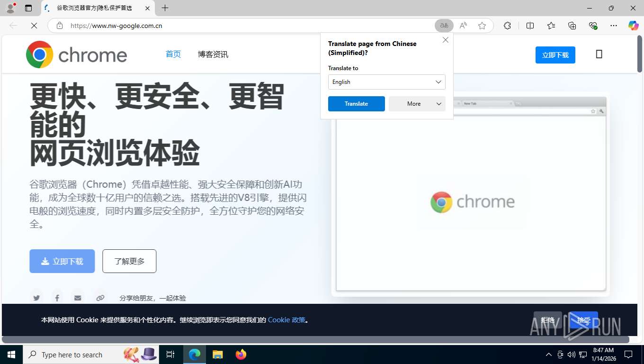644x364 pixels.
Task: Click the vertical page scrollbar
Action: tap(640, 54)
